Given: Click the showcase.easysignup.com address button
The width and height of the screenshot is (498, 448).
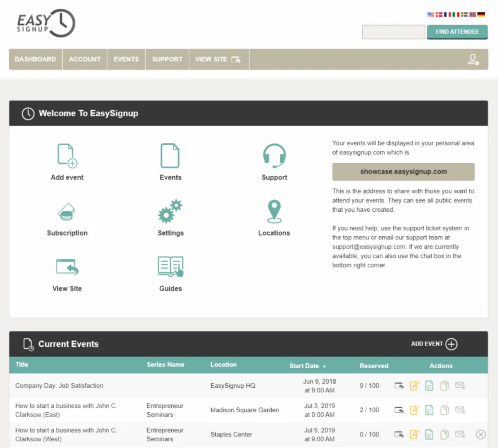Looking at the screenshot, I should click(x=403, y=171).
